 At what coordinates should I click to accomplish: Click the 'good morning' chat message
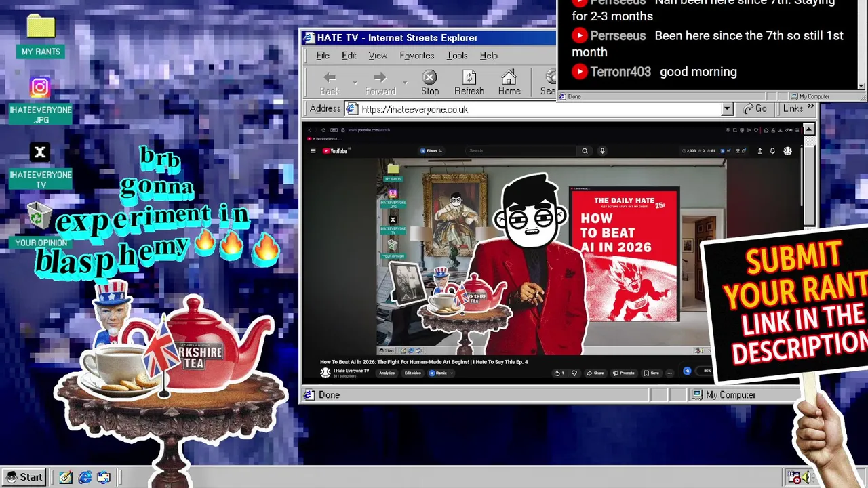click(x=698, y=71)
